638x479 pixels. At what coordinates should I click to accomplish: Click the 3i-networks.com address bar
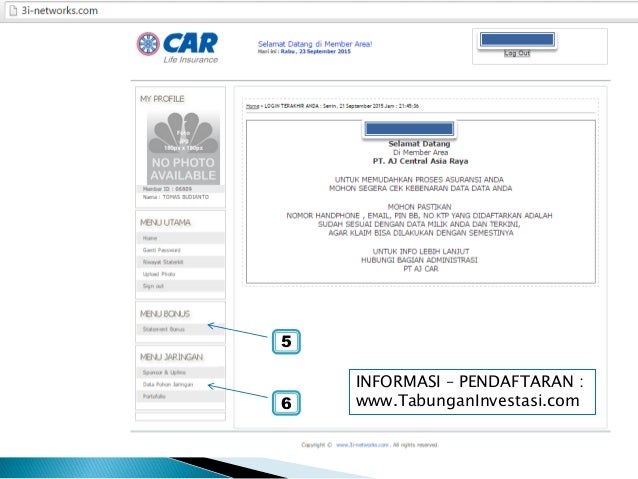(321, 11)
